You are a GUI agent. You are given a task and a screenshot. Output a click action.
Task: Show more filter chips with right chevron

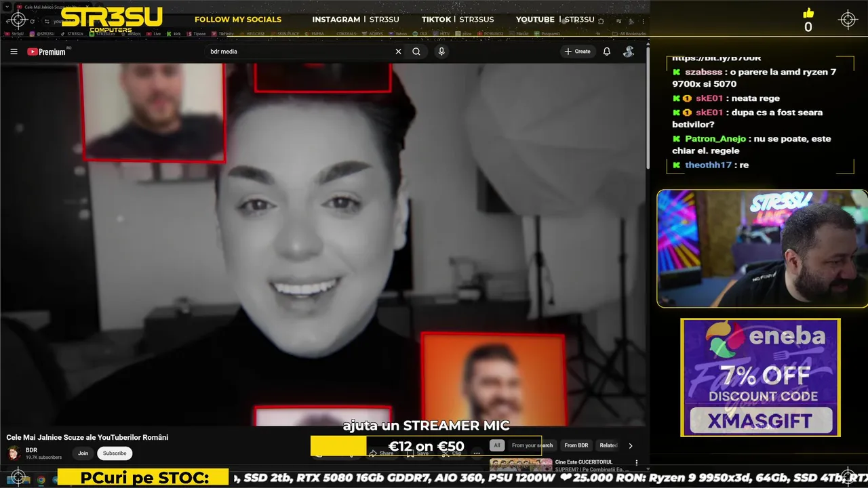click(631, 445)
